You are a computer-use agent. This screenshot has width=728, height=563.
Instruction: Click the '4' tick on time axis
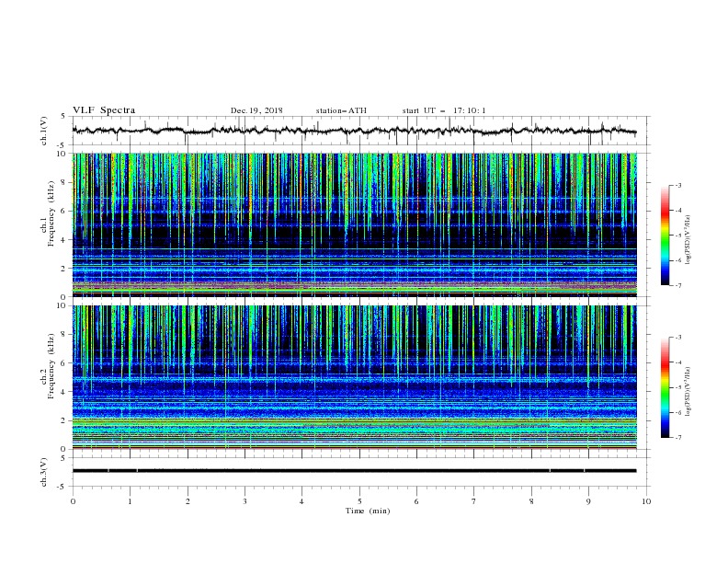[x=302, y=501]
